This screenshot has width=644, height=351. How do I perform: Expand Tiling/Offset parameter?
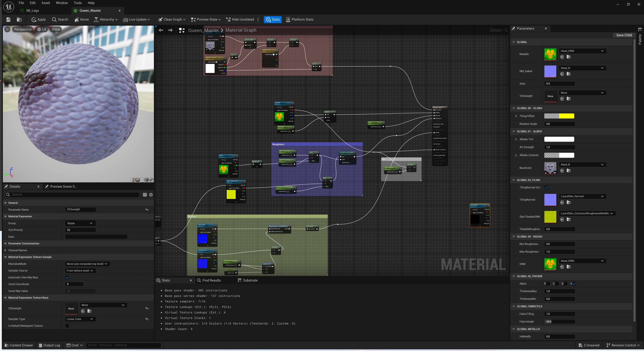coord(516,116)
